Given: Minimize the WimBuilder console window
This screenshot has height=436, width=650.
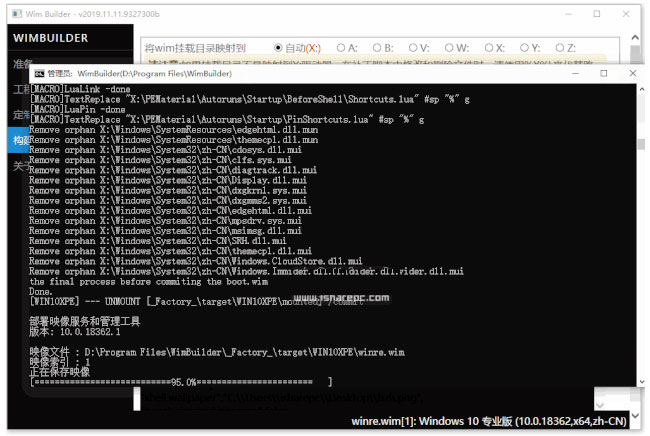Looking at the screenshot, I should click(x=575, y=73).
